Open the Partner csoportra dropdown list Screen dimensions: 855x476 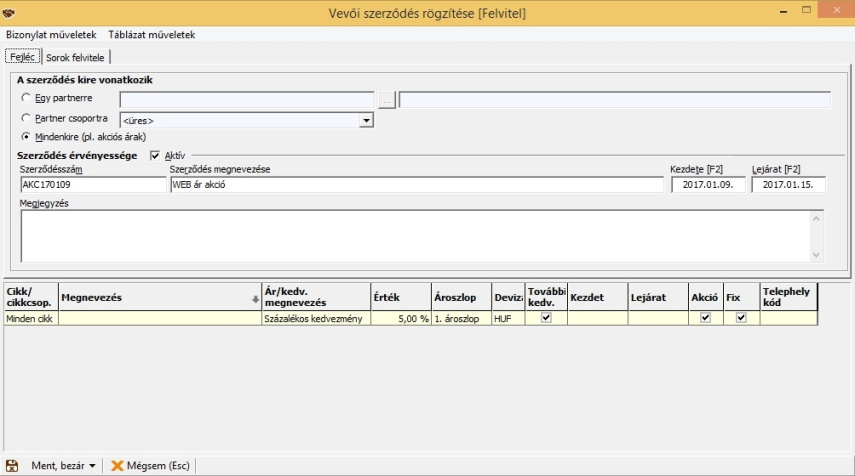[366, 120]
